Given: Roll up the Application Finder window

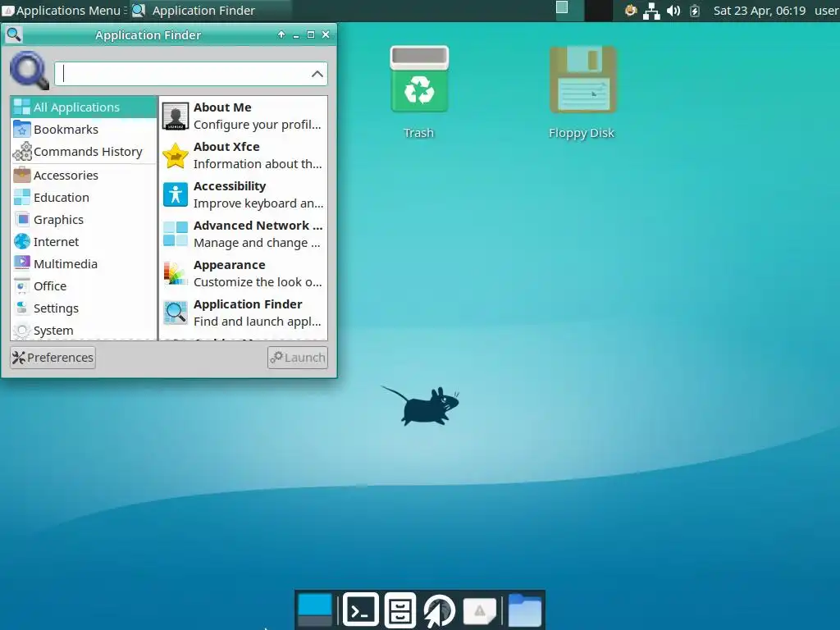Looking at the screenshot, I should (281, 34).
